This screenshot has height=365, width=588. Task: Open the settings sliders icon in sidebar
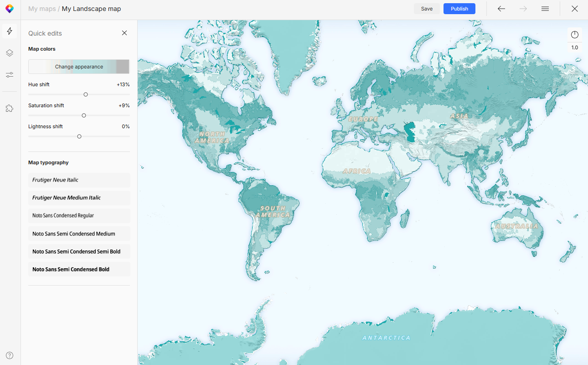pos(10,75)
